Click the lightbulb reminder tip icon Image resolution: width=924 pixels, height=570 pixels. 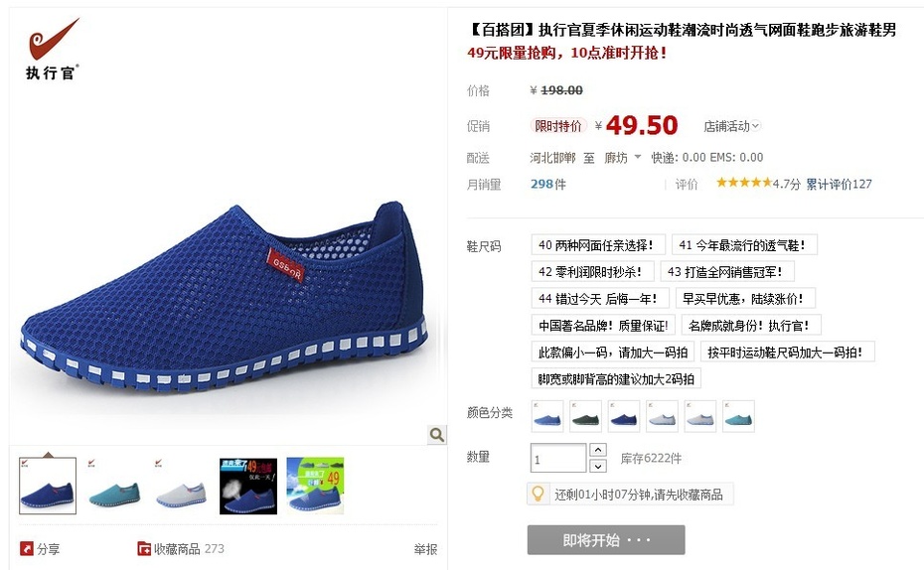[x=538, y=494]
